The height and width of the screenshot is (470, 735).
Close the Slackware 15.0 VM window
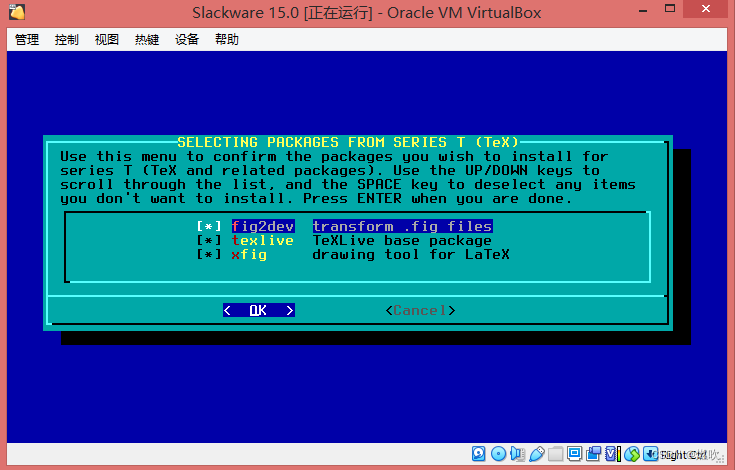point(706,8)
